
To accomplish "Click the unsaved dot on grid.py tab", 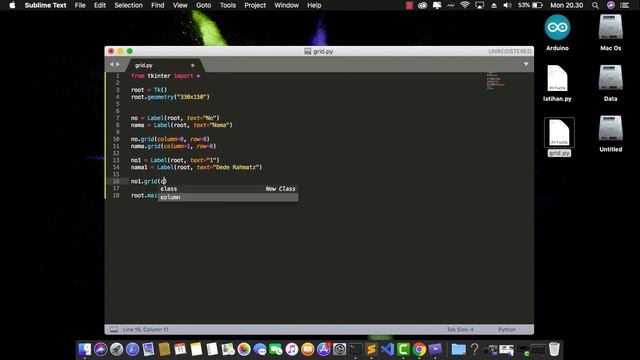I will click(193, 65).
